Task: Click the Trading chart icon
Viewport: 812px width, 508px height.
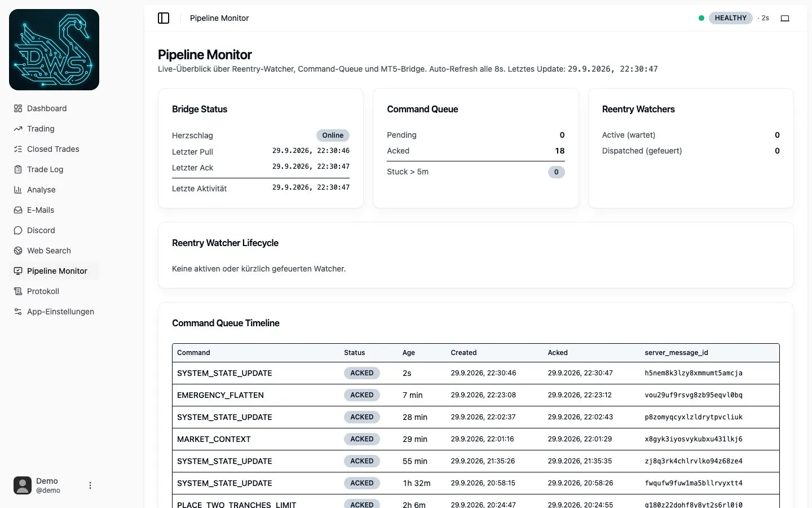Action: [x=18, y=129]
